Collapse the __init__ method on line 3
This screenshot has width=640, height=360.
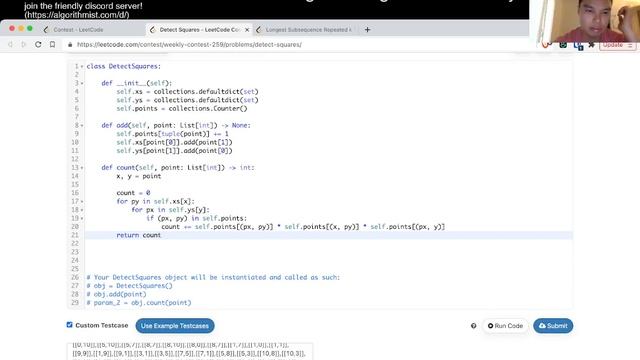[82, 83]
